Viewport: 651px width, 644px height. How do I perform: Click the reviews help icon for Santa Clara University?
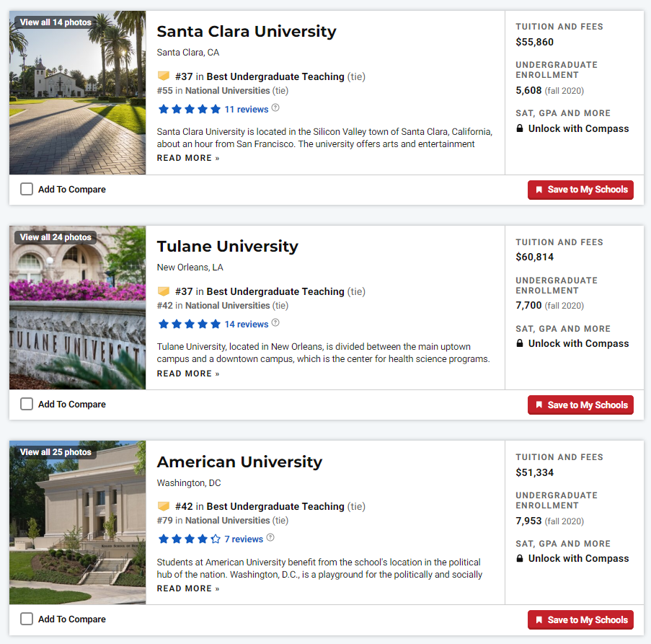pyautogui.click(x=275, y=108)
